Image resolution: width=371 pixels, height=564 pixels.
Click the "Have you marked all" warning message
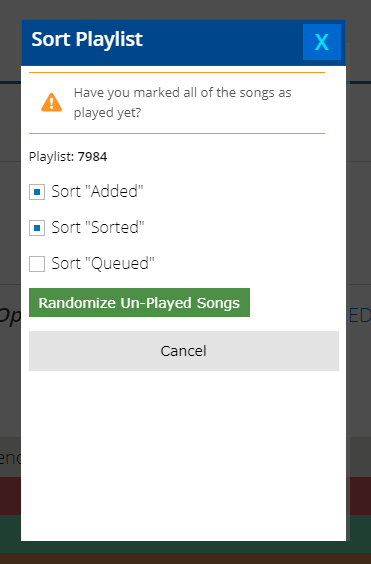pyautogui.click(x=182, y=103)
